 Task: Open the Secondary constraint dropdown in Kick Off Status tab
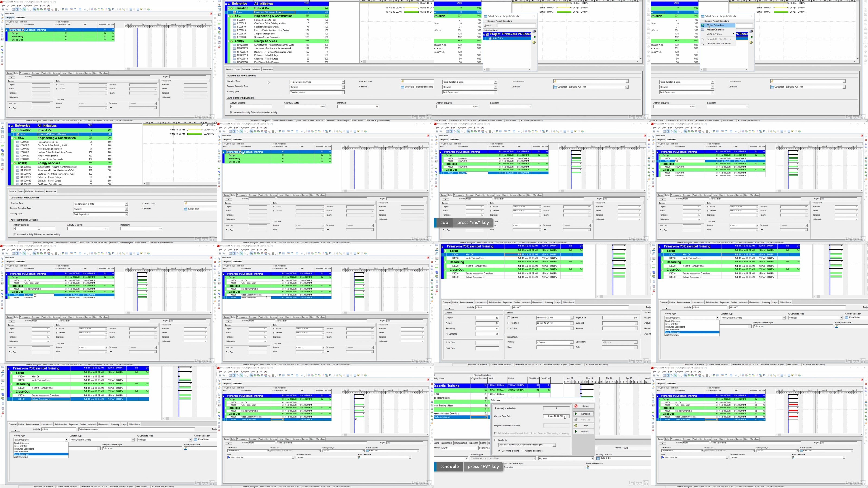pyautogui.click(x=636, y=342)
